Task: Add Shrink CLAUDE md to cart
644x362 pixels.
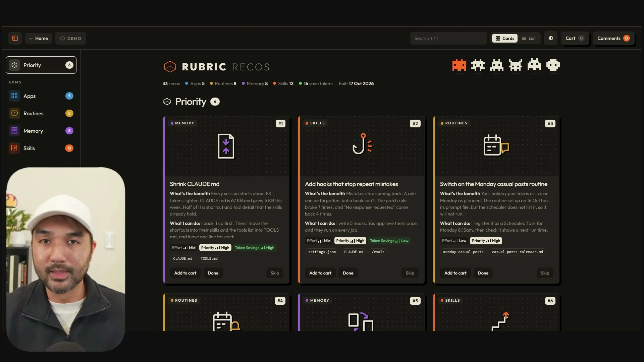Action: click(x=185, y=273)
